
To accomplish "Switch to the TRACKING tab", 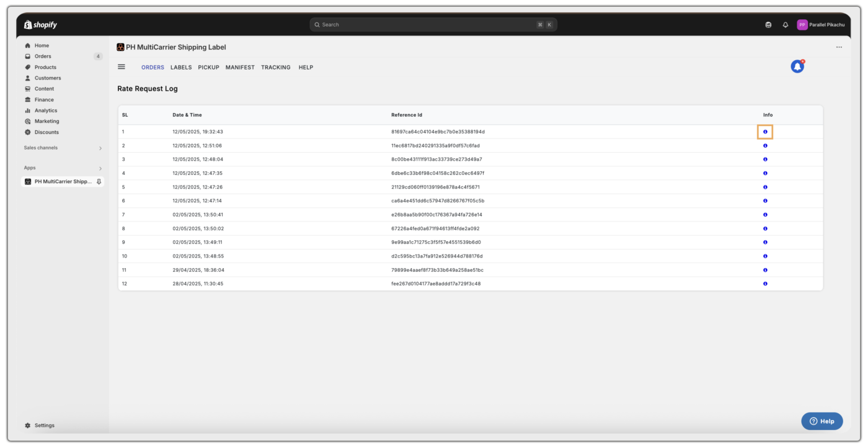I will [276, 67].
